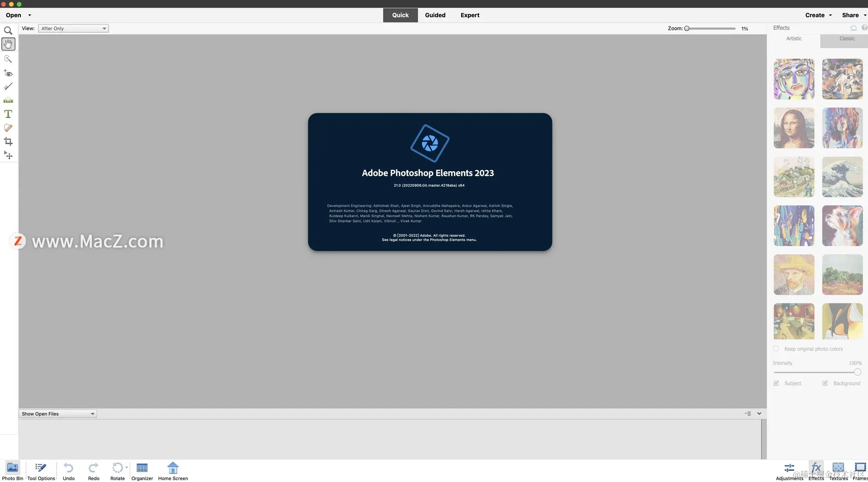Apply the olive trees landscape effect
The image size is (868, 482).
point(842,274)
